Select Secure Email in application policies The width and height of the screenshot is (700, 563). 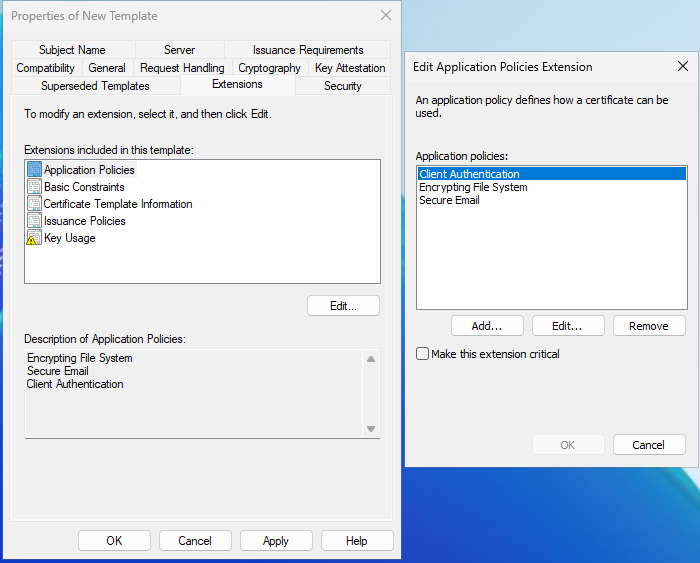coord(449,200)
